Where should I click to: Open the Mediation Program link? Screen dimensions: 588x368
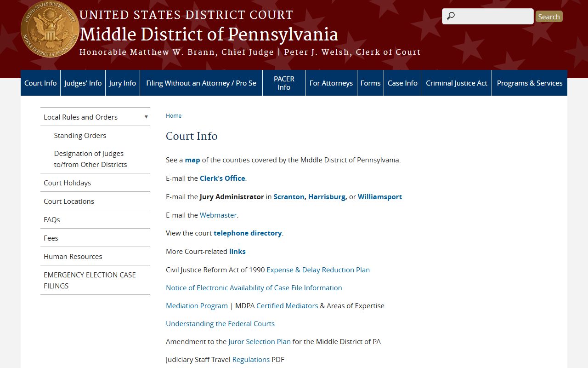(x=197, y=305)
